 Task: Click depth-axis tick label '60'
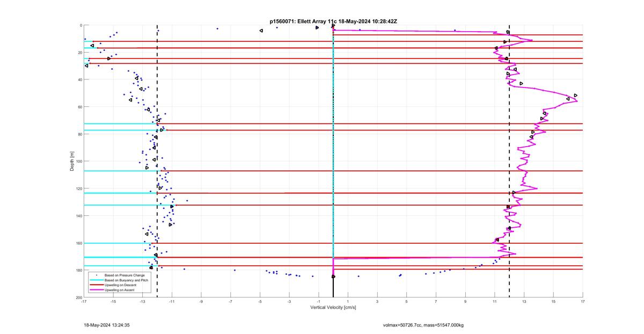click(79, 107)
